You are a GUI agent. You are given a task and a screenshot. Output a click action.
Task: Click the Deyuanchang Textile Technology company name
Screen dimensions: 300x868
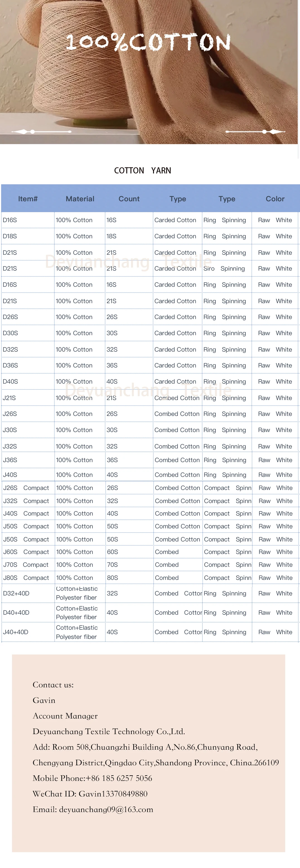[x=109, y=732]
